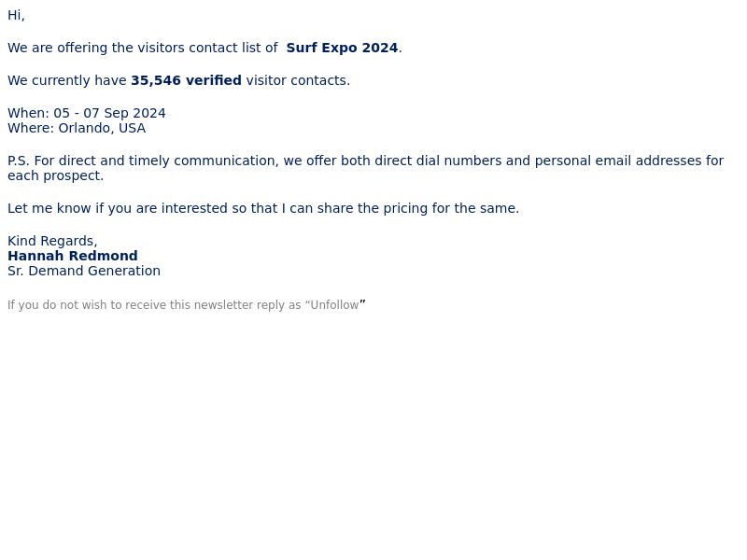Click the 'Hi,' greeting text
The height and width of the screenshot is (560, 747).
[x=16, y=15]
